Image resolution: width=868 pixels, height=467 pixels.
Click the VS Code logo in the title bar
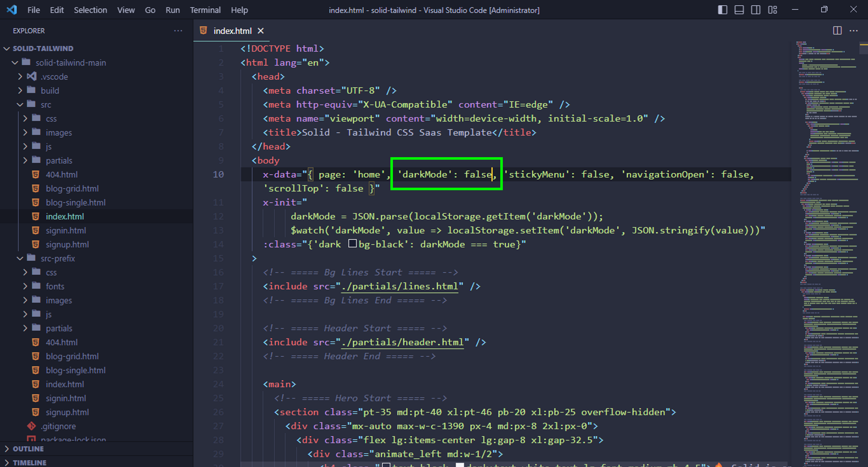point(11,10)
